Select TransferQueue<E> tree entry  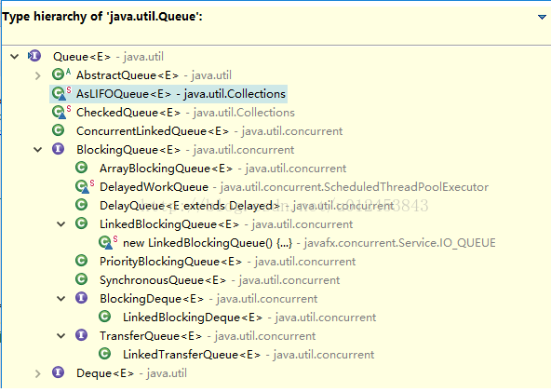[x=208, y=336]
